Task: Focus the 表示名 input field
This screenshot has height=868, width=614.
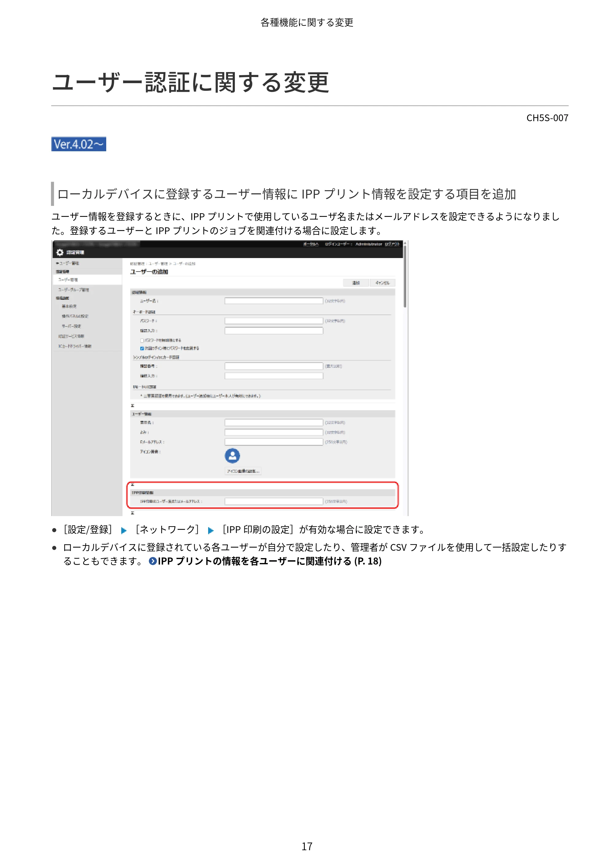Action: point(274,423)
